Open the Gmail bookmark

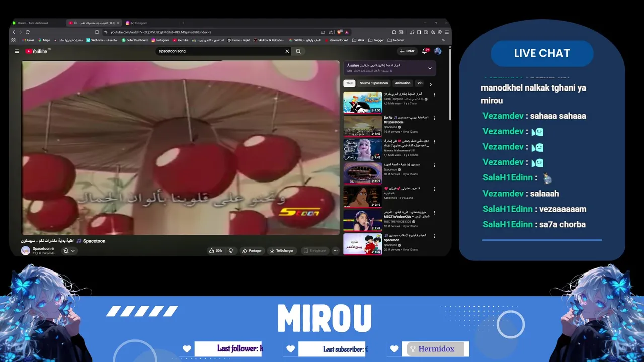[x=28, y=40]
